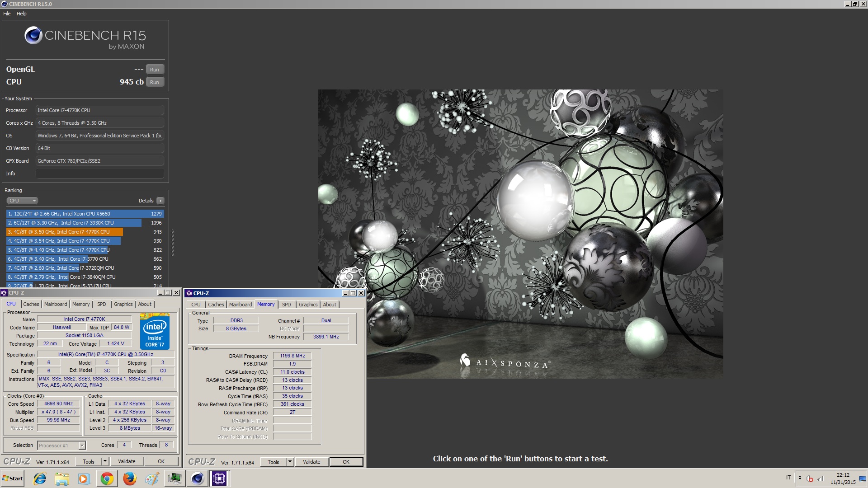Open Graphics tab in left CPU-Z

pyautogui.click(x=123, y=304)
